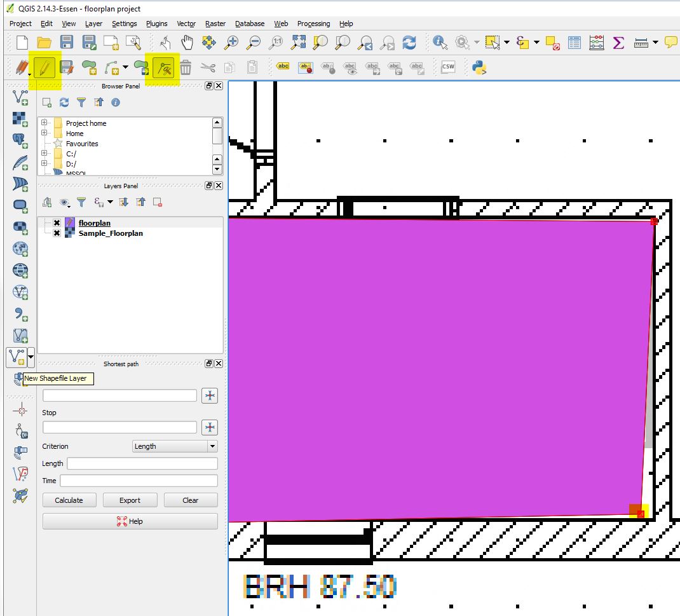The image size is (680, 616).
Task: Click Add PostGIS Layer elephant icon
Action: (x=20, y=140)
